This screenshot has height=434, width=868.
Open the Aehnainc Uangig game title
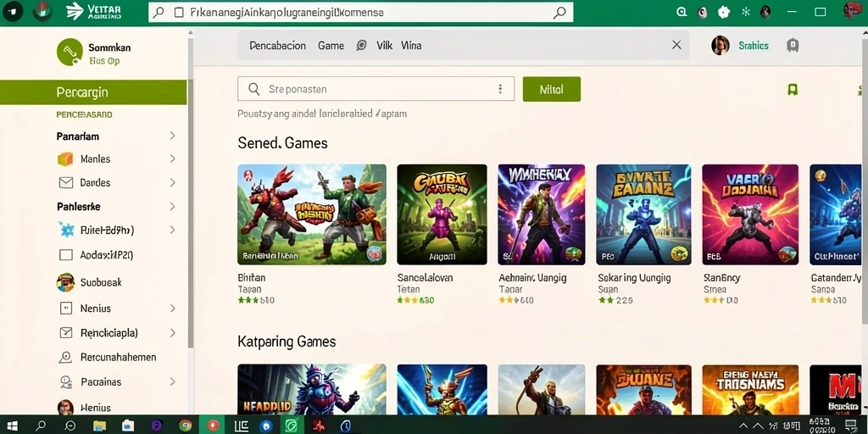pyautogui.click(x=532, y=278)
